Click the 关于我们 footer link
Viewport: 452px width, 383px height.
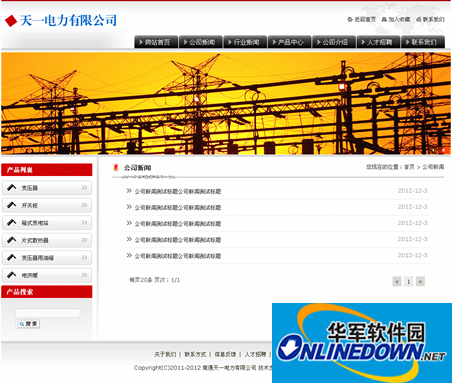tap(165, 354)
